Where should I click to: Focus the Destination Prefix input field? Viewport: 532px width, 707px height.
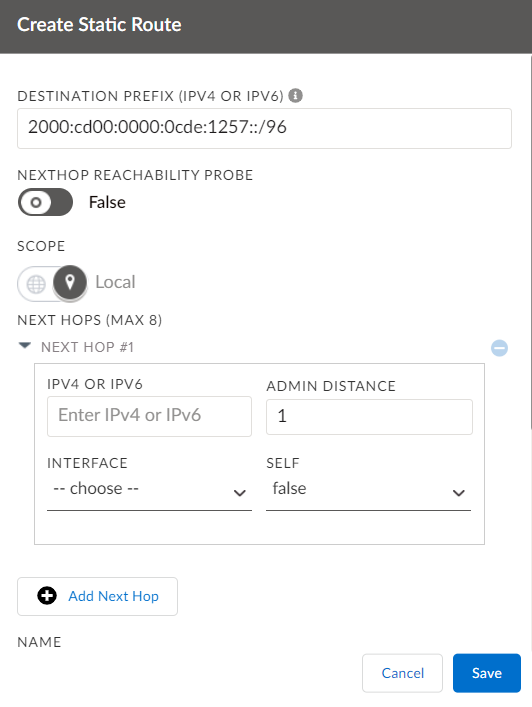point(264,128)
